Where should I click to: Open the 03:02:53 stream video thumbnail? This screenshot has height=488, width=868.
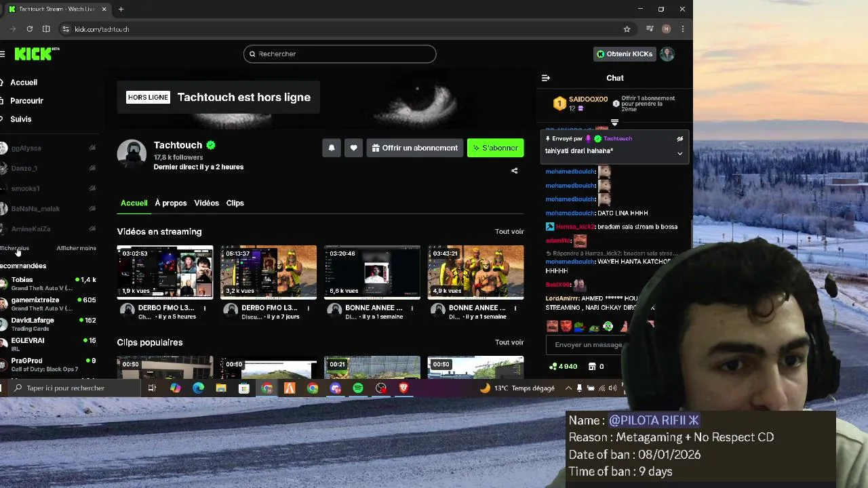(x=165, y=272)
